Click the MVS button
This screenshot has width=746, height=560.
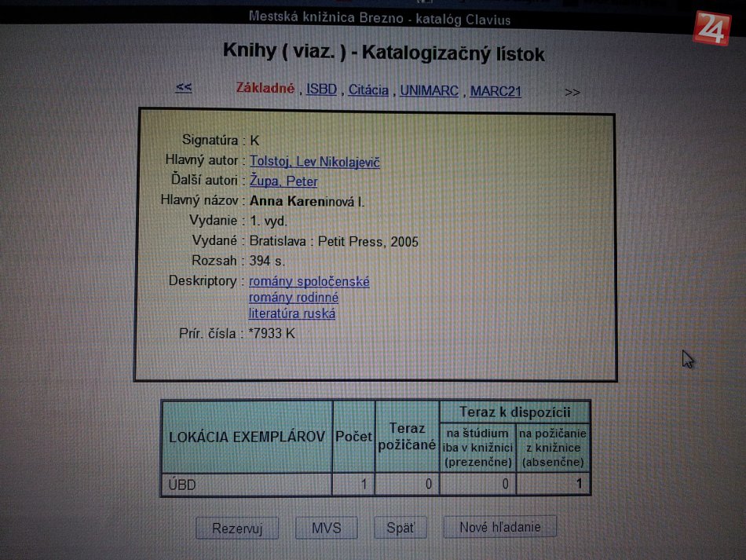(x=326, y=528)
